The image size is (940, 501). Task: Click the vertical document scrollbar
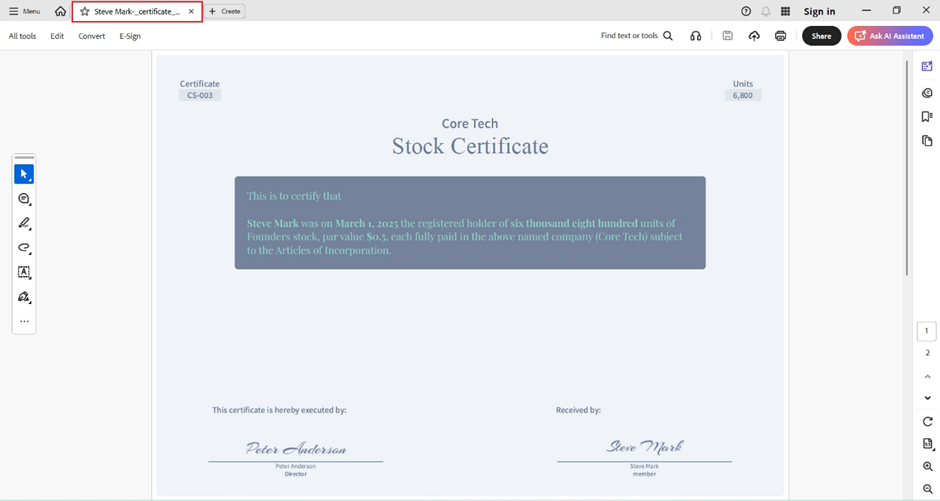907,168
